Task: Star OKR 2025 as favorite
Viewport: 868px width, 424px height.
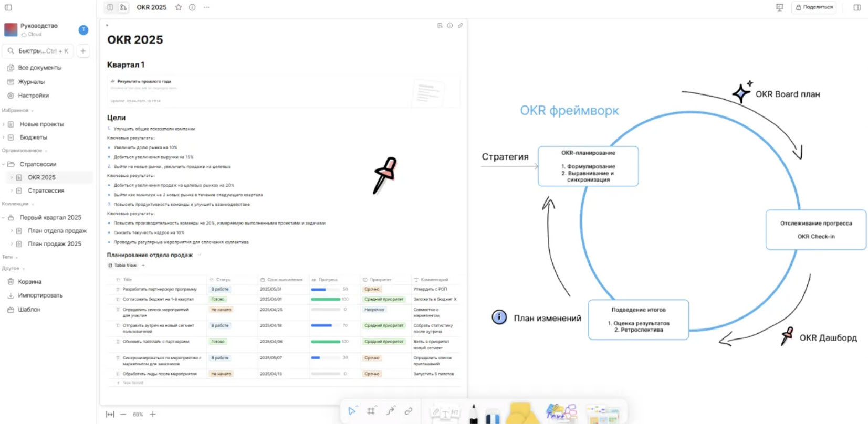Action: coord(179,7)
